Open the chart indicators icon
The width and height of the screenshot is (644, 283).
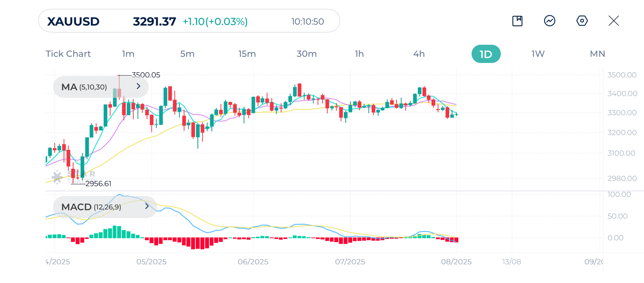[549, 21]
